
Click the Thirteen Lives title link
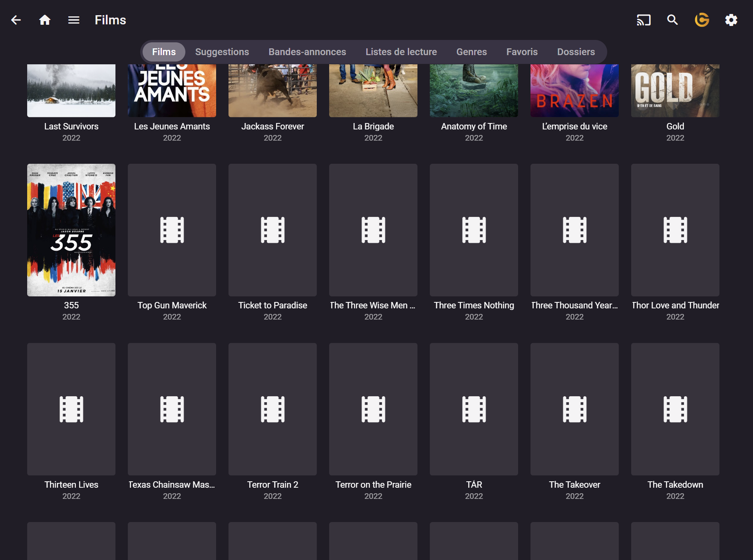[x=71, y=485]
